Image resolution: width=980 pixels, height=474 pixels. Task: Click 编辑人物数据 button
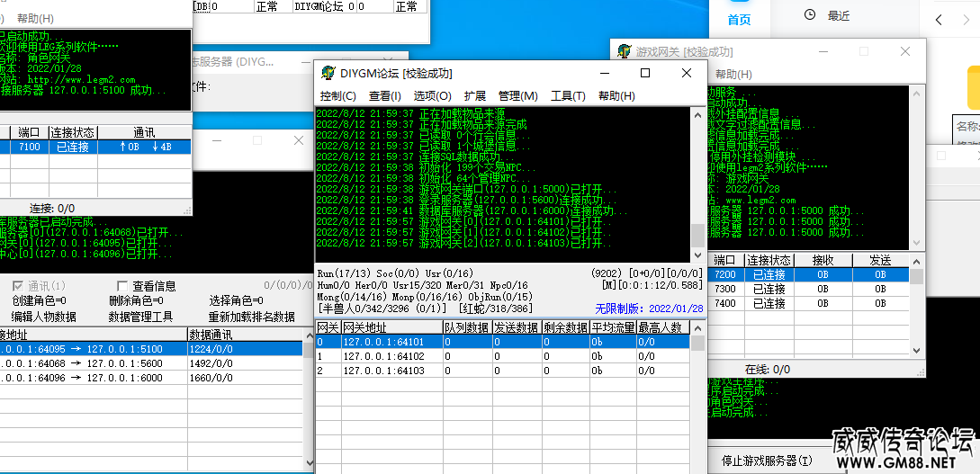pos(44,317)
